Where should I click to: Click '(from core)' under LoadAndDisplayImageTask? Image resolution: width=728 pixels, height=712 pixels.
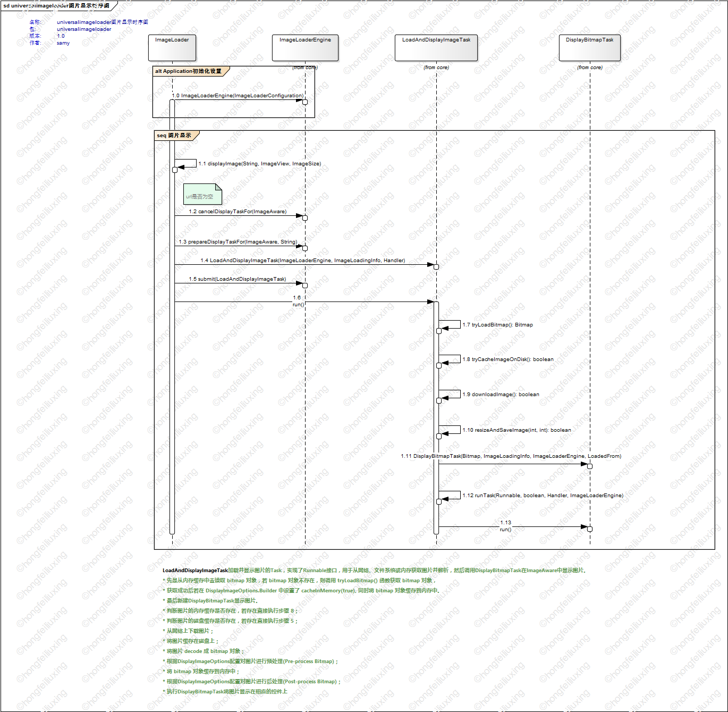pyautogui.click(x=436, y=68)
